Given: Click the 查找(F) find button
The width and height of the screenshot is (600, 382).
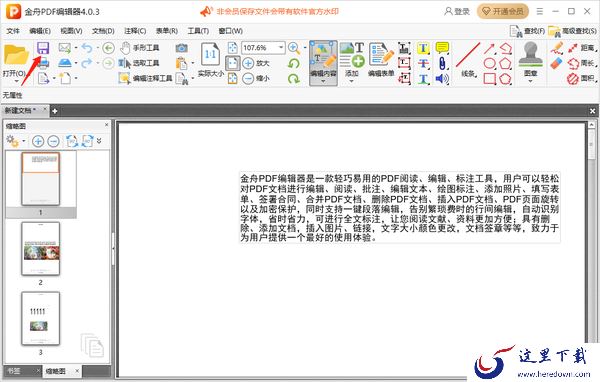Looking at the screenshot, I should pyautogui.click(x=527, y=31).
